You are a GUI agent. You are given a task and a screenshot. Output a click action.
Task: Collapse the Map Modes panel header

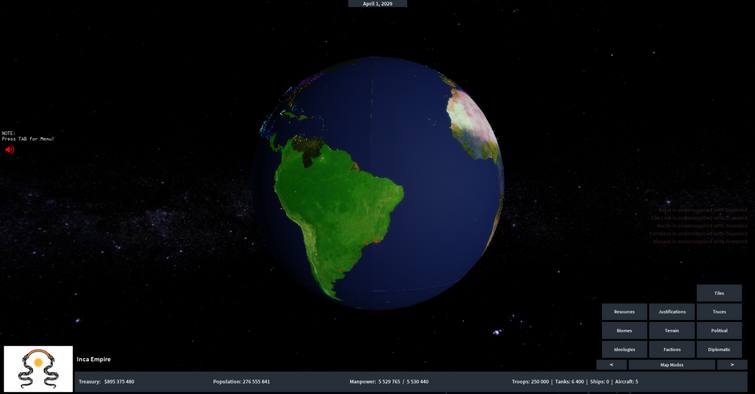(672, 365)
